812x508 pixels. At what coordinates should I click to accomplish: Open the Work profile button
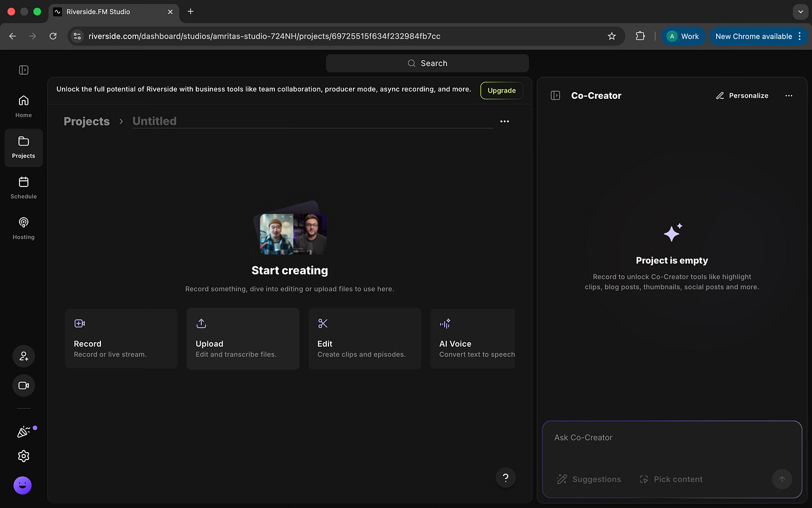(x=683, y=36)
